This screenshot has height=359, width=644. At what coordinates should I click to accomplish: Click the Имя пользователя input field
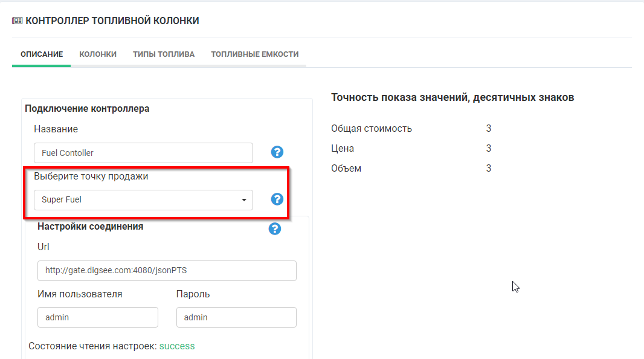(x=97, y=317)
